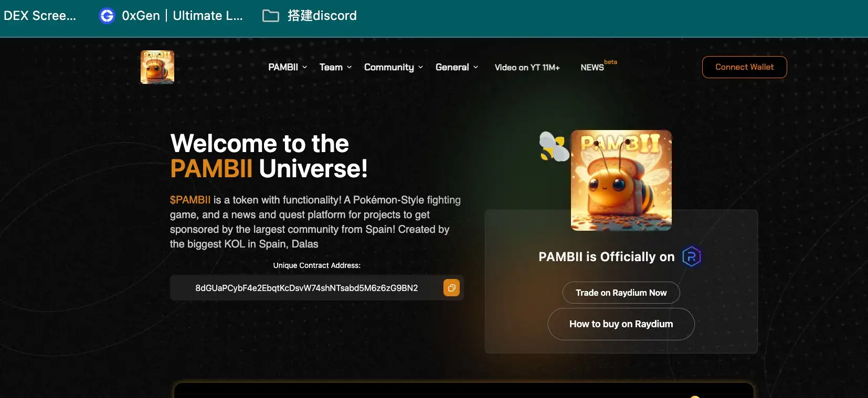Image resolution: width=868 pixels, height=398 pixels.
Task: Expand the PAMBII dropdown menu
Action: (288, 67)
